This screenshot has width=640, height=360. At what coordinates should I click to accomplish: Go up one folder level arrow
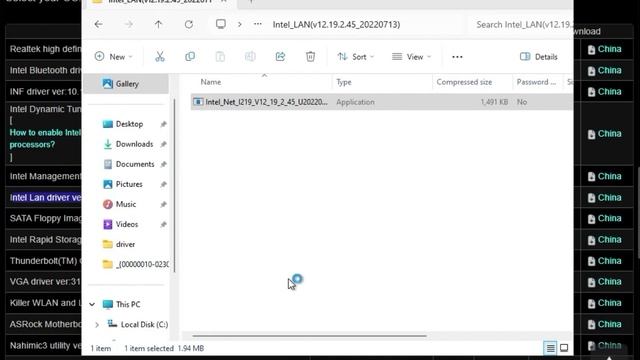[158, 24]
